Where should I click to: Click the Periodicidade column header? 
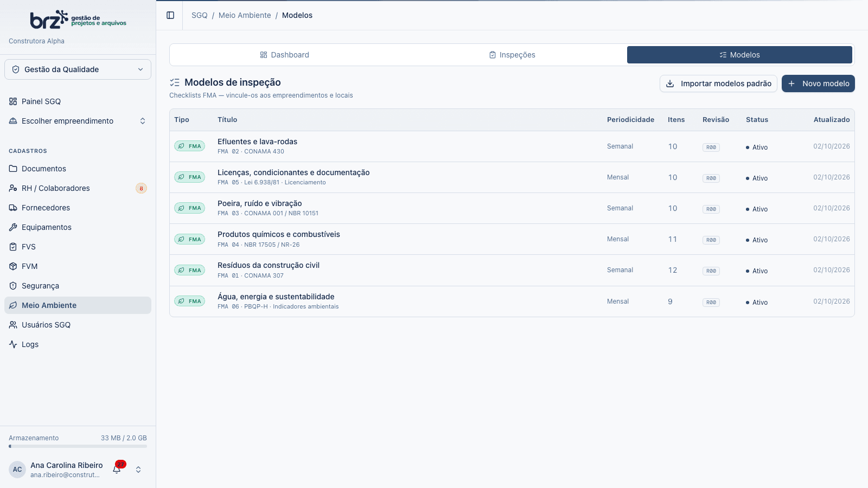(x=630, y=120)
